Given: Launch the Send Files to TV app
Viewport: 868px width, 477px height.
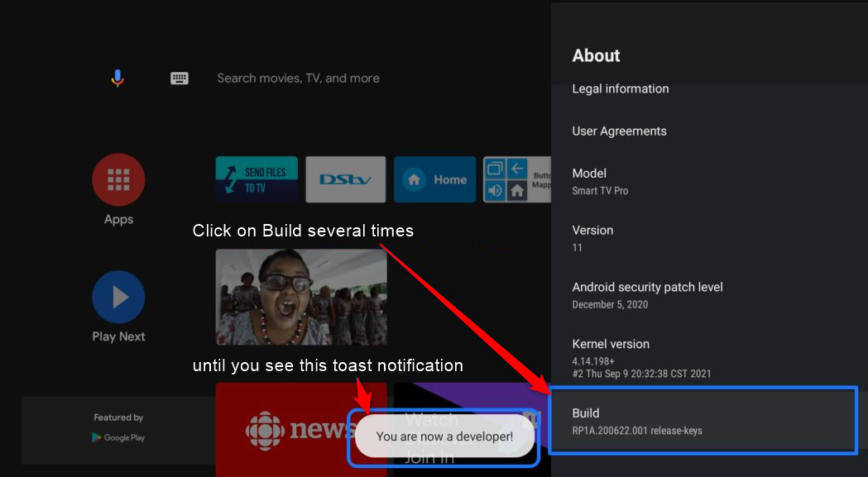Looking at the screenshot, I should coord(257,179).
